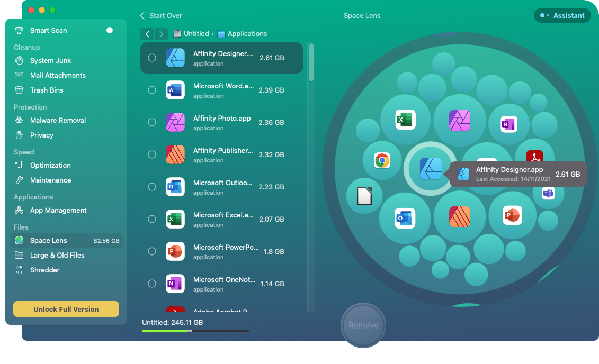Open System Junk module
Screen dimensions: 599x364
pyautogui.click(x=66, y=60)
